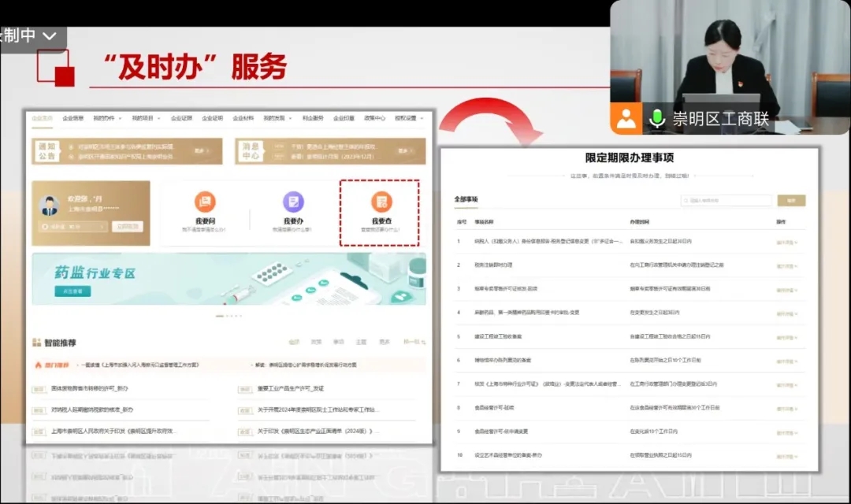This screenshot has width=851, height=504.
Task: Expand the recording status dropdown arrow
Action: [x=50, y=36]
